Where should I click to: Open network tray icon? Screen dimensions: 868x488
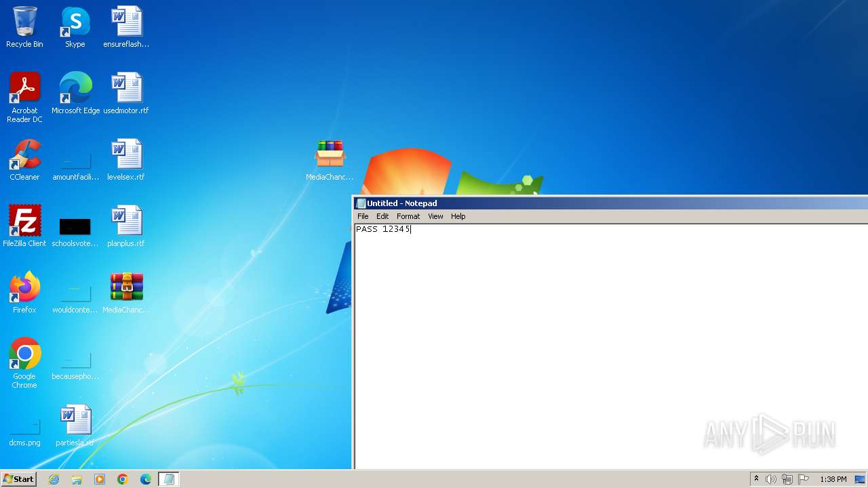click(x=787, y=479)
